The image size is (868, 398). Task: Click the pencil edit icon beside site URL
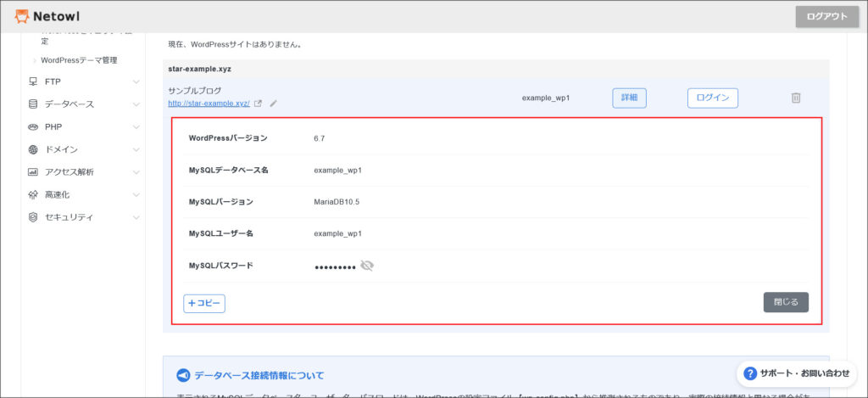273,103
